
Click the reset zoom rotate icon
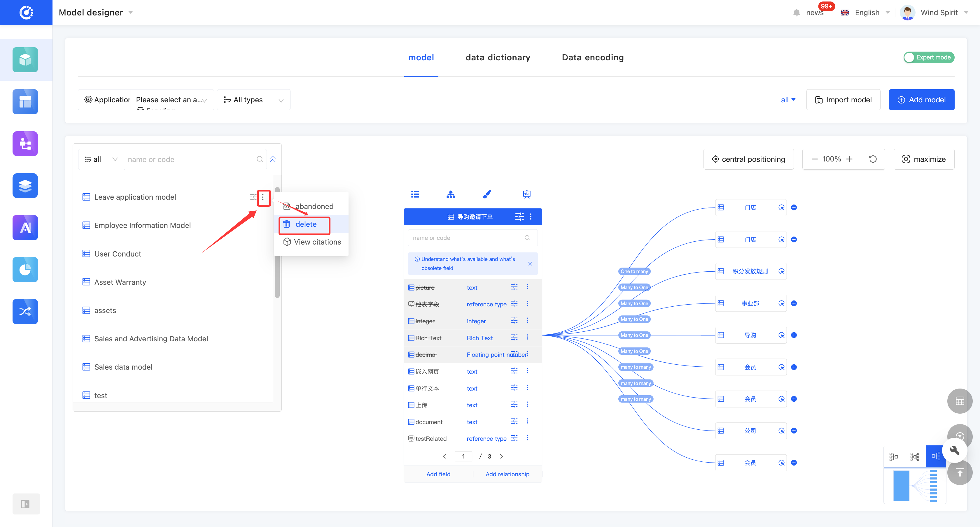click(x=873, y=159)
